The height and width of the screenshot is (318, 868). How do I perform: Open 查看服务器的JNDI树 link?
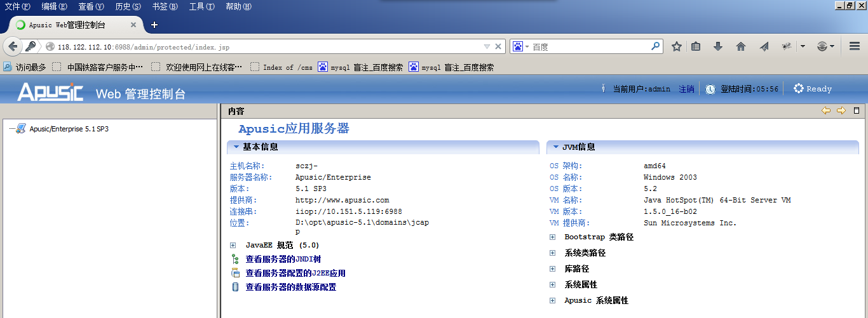pos(283,259)
